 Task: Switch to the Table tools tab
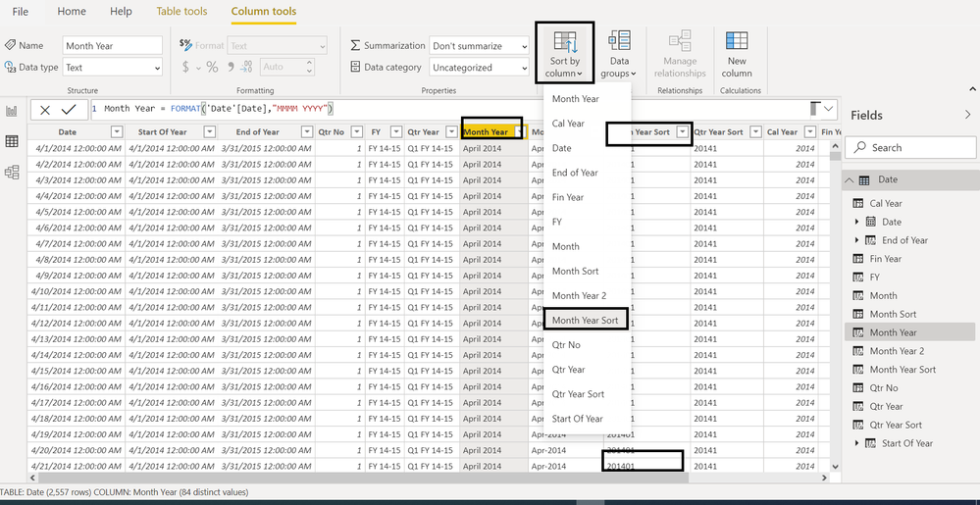pyautogui.click(x=181, y=11)
